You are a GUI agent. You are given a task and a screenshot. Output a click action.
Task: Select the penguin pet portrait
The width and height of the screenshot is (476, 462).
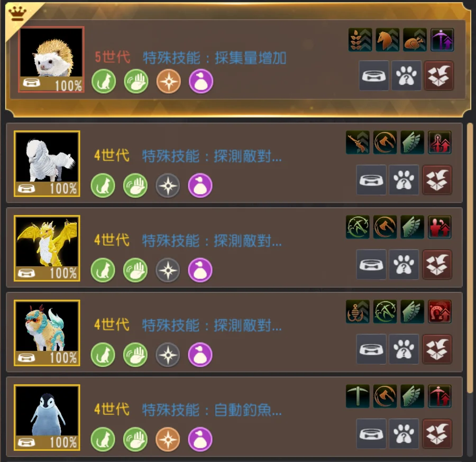pos(47,418)
